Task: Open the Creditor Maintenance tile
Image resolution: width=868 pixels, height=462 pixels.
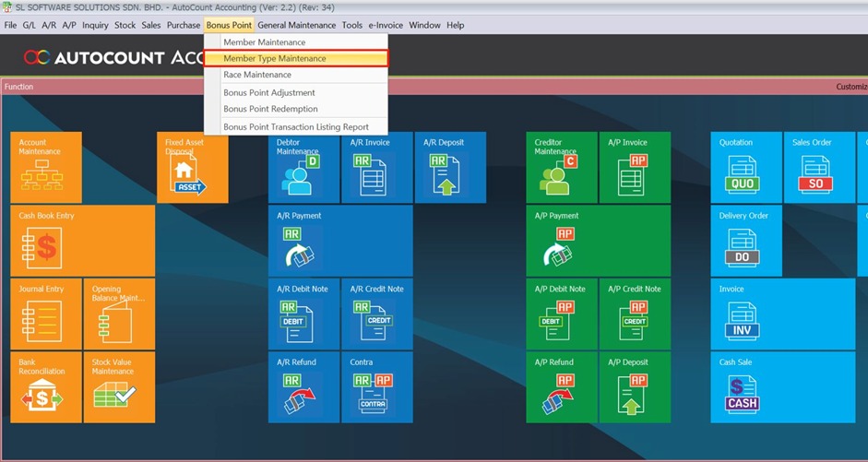Action: 561,168
